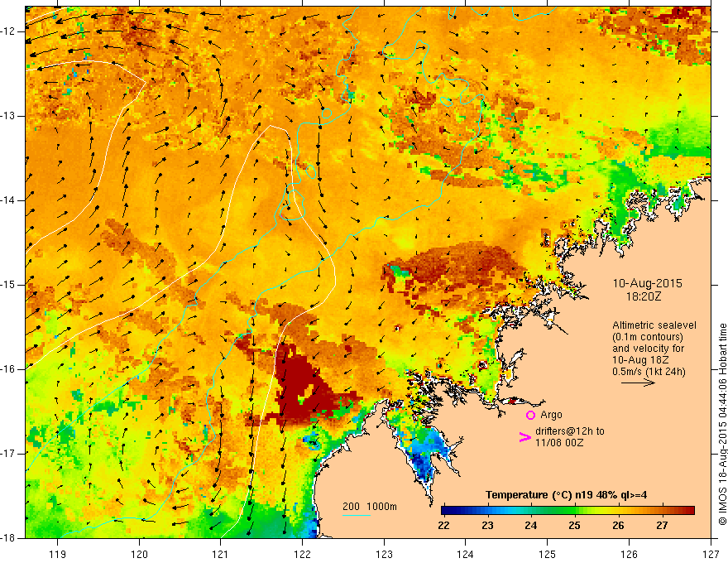Click the longitude axis label 125

548,554
